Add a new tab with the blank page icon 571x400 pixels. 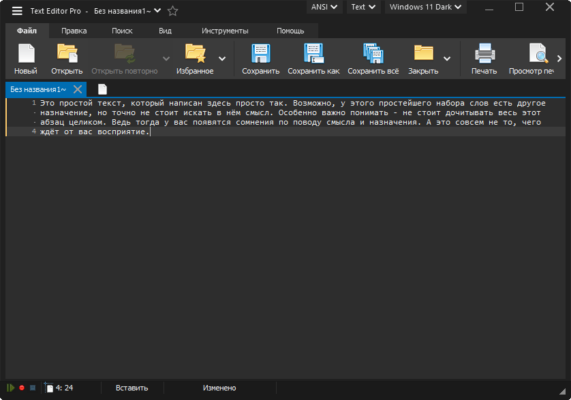pyautogui.click(x=102, y=89)
